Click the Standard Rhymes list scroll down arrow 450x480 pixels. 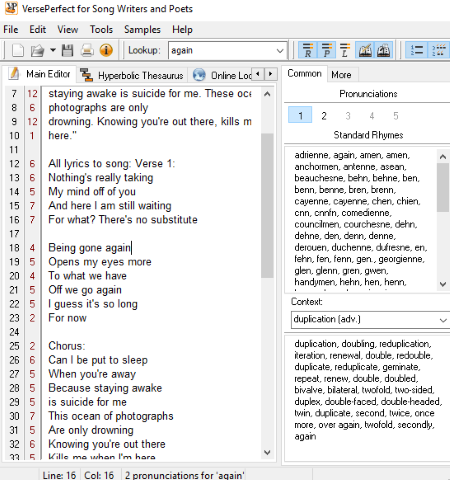click(443, 284)
